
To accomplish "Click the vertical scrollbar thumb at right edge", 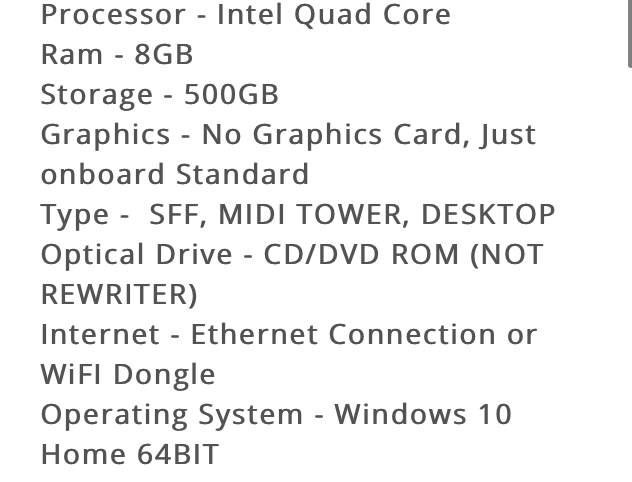I will click(630, 32).
